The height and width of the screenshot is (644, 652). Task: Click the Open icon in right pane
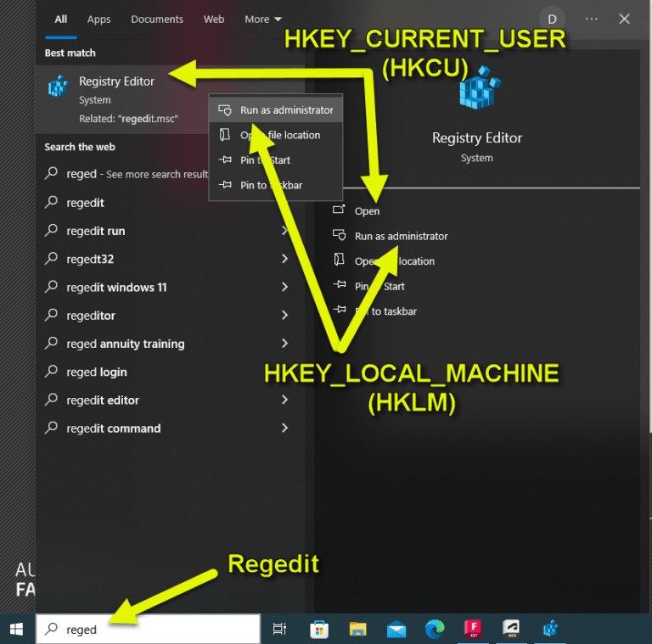coord(339,210)
